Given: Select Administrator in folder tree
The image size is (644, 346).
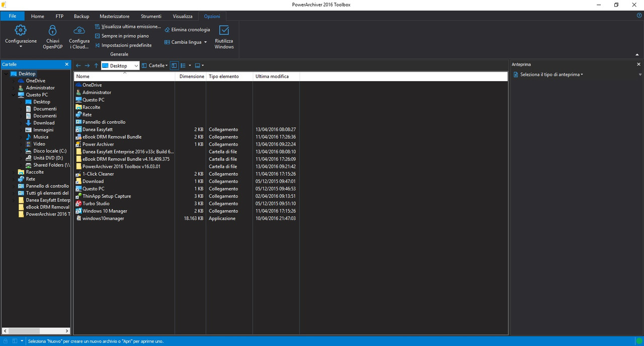Looking at the screenshot, I should [40, 88].
